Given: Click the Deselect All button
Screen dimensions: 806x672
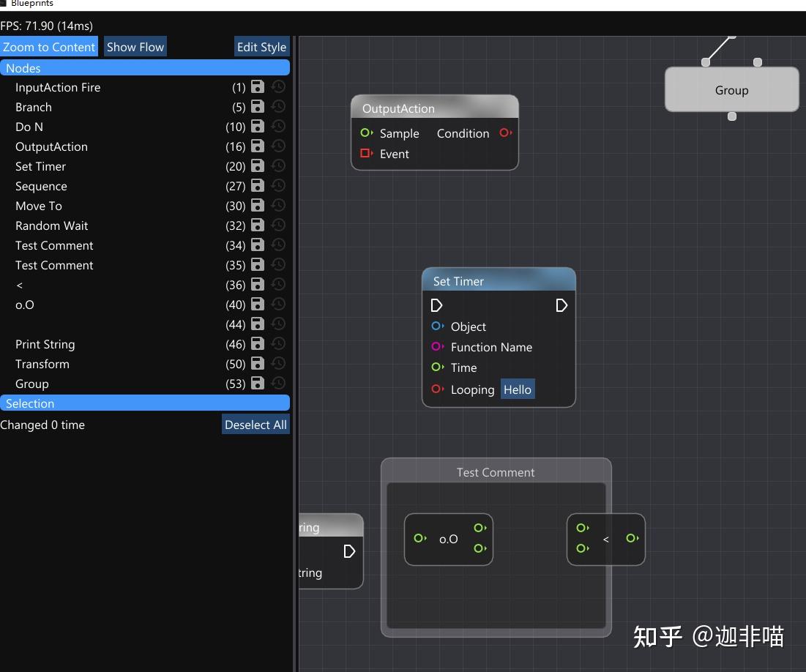Looking at the screenshot, I should click(x=255, y=425).
